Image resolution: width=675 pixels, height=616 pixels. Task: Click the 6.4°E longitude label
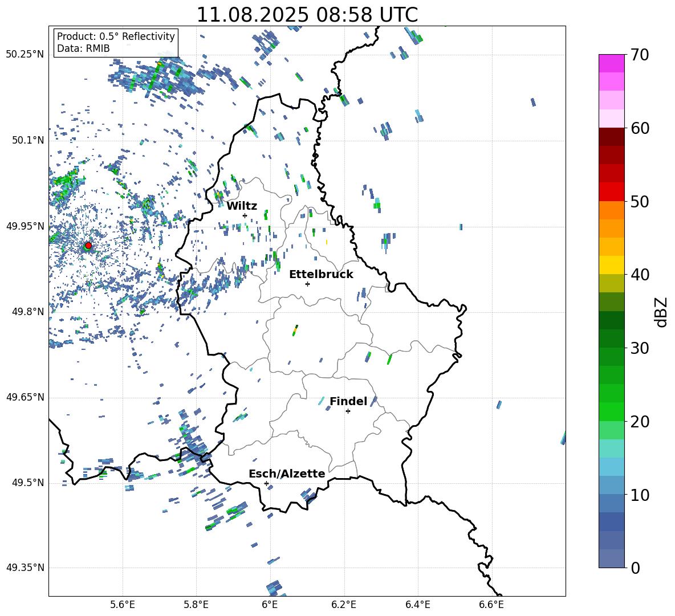pos(417,605)
